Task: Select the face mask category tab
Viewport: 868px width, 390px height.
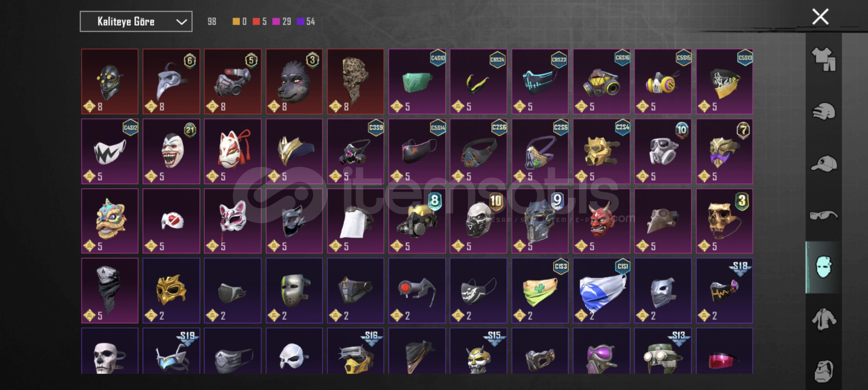Action: click(x=824, y=267)
